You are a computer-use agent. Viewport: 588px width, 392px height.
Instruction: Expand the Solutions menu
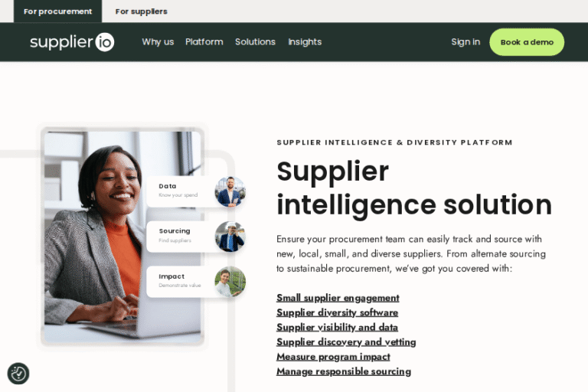click(x=256, y=41)
